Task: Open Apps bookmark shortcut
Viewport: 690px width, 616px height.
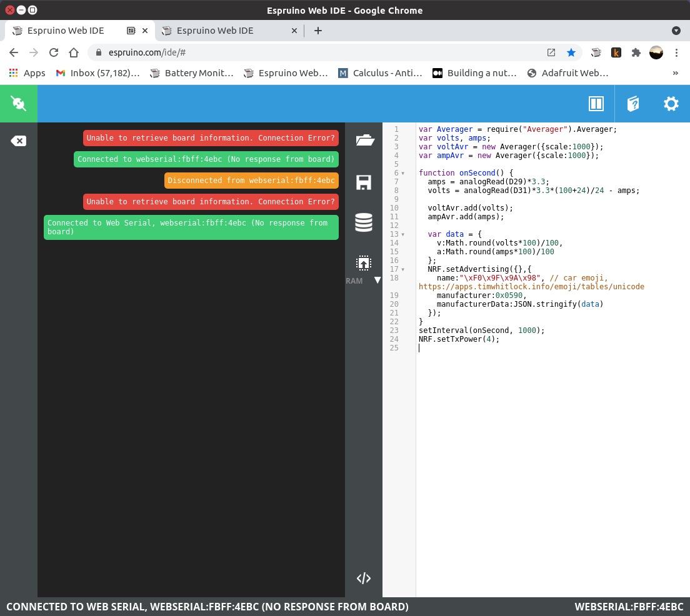Action: [27, 73]
